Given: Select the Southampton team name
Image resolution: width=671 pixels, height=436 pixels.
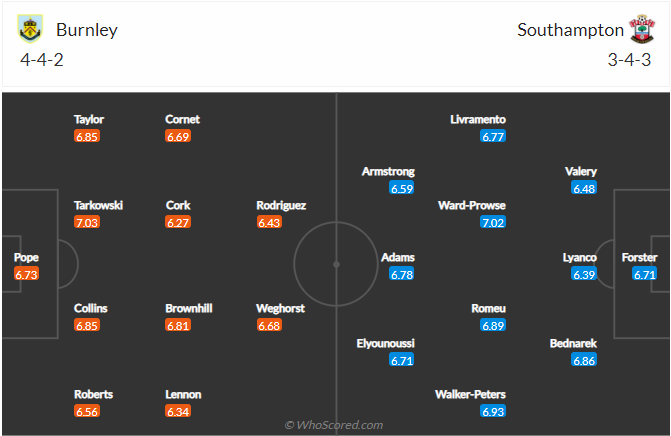Looking at the screenshot, I should point(570,30).
